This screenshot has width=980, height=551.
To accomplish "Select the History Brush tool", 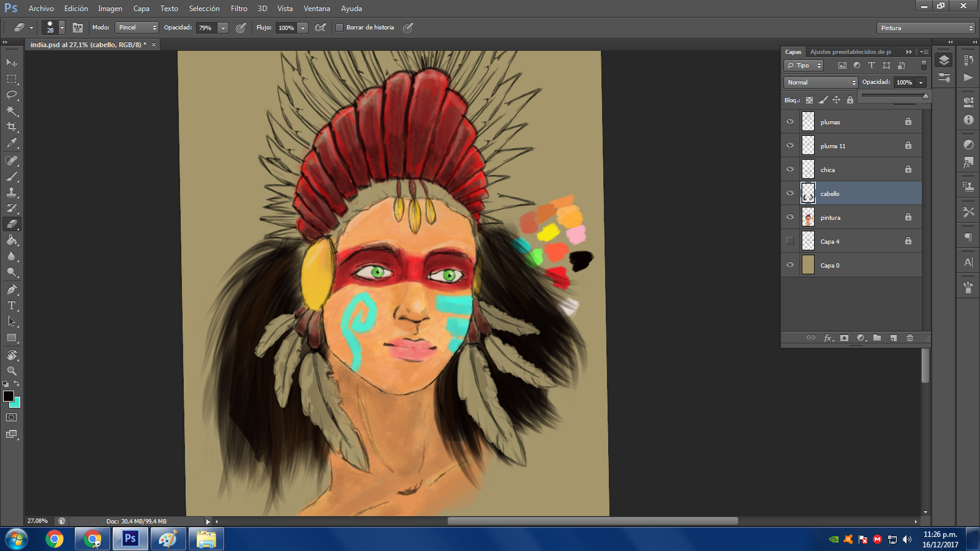I will (12, 208).
